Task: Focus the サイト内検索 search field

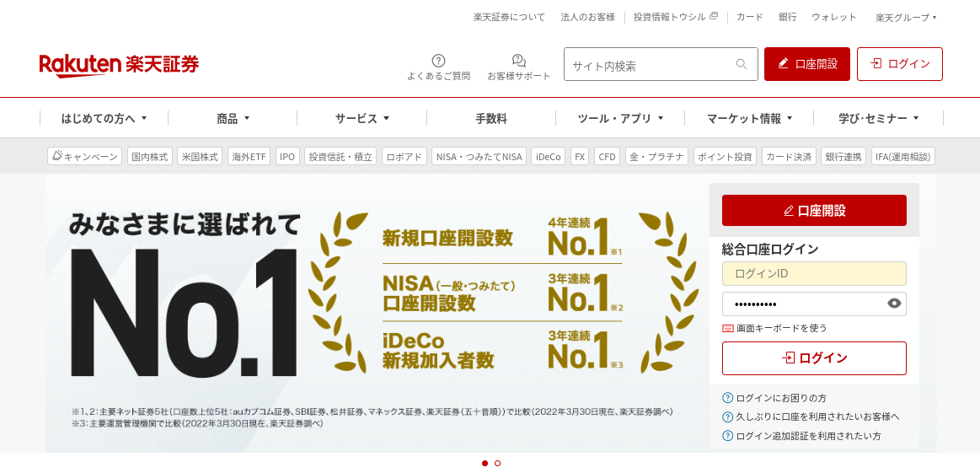Action: pos(650,64)
